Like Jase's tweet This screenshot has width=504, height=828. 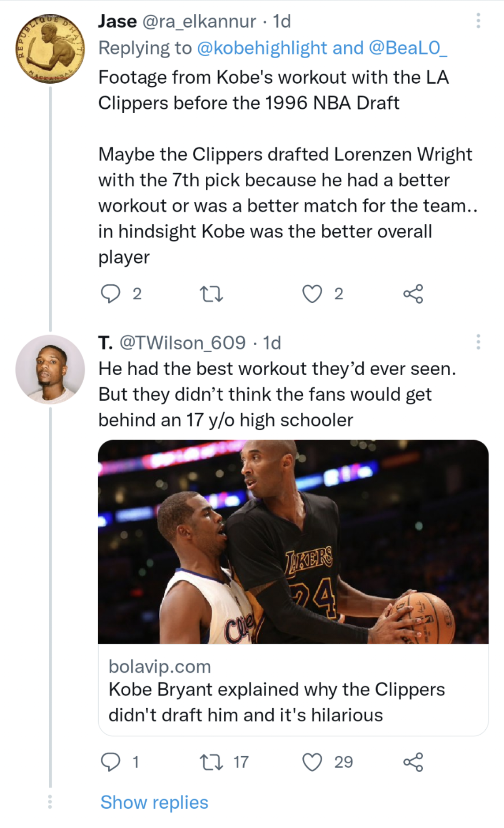click(x=312, y=294)
